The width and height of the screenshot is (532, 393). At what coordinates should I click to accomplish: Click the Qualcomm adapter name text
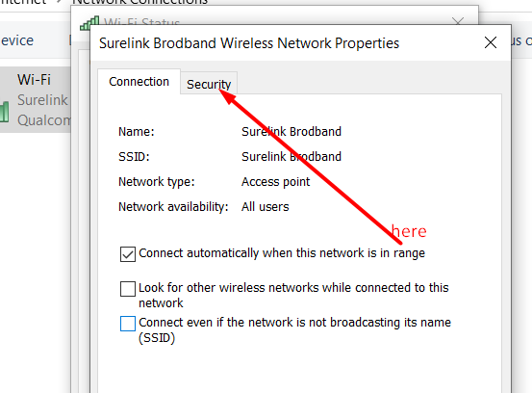pyautogui.click(x=44, y=120)
